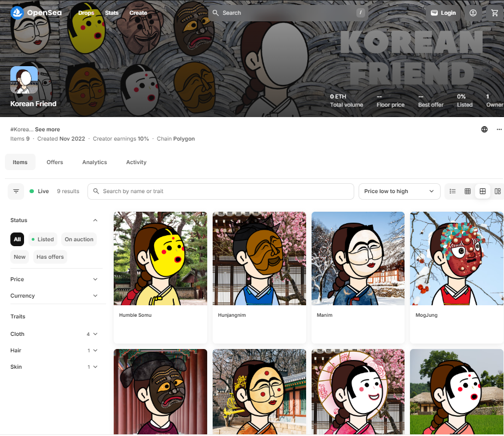
Task: Click See more in collection description
Action: [48, 130]
